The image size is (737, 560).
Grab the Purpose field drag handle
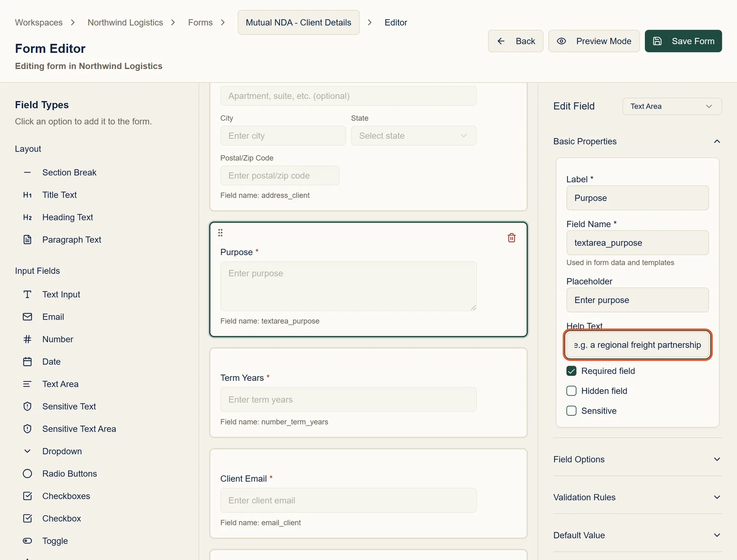(220, 233)
